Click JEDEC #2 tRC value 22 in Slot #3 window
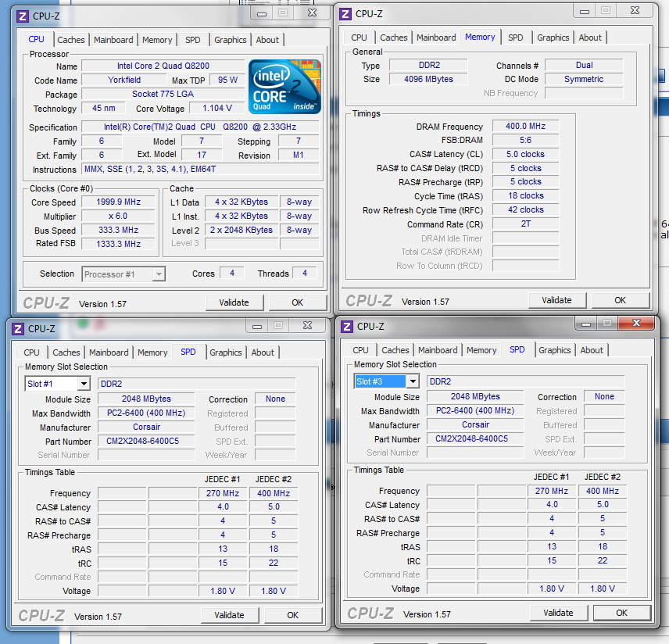Viewport: 669px width, 644px height. (x=603, y=560)
